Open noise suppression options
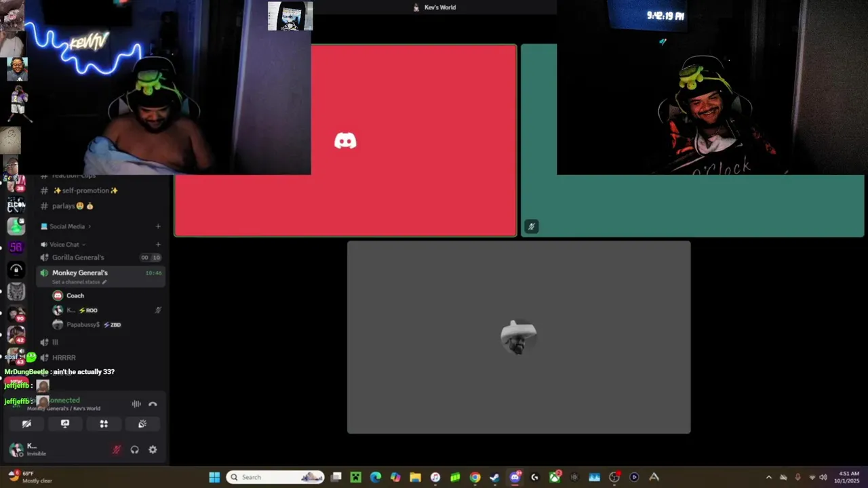The width and height of the screenshot is (868, 488). click(x=136, y=404)
